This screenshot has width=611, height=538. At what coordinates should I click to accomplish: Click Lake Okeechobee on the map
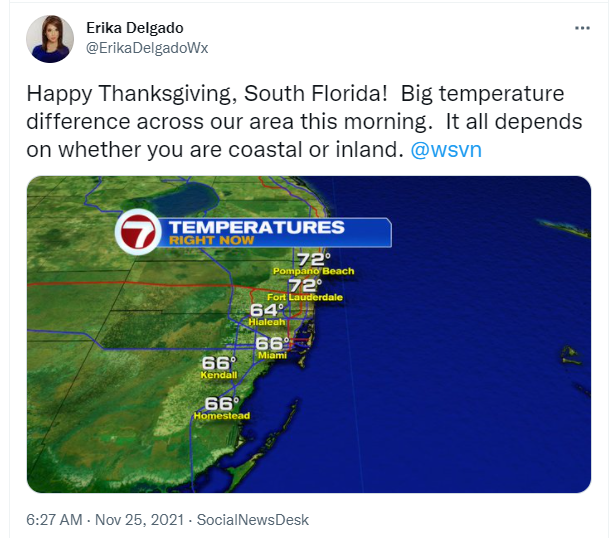point(185,199)
